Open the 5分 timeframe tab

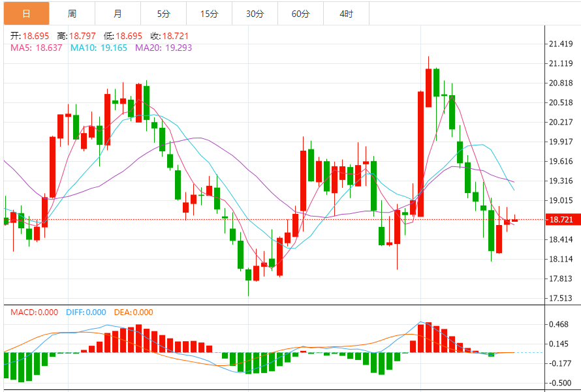click(163, 14)
